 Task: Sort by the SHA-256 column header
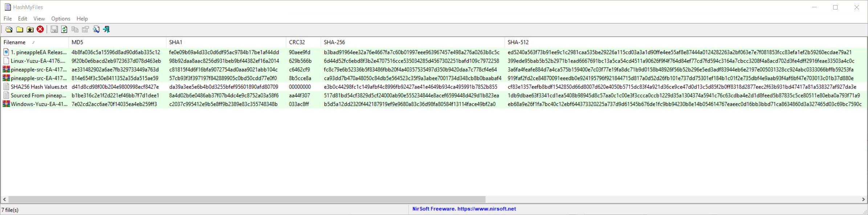(412, 42)
